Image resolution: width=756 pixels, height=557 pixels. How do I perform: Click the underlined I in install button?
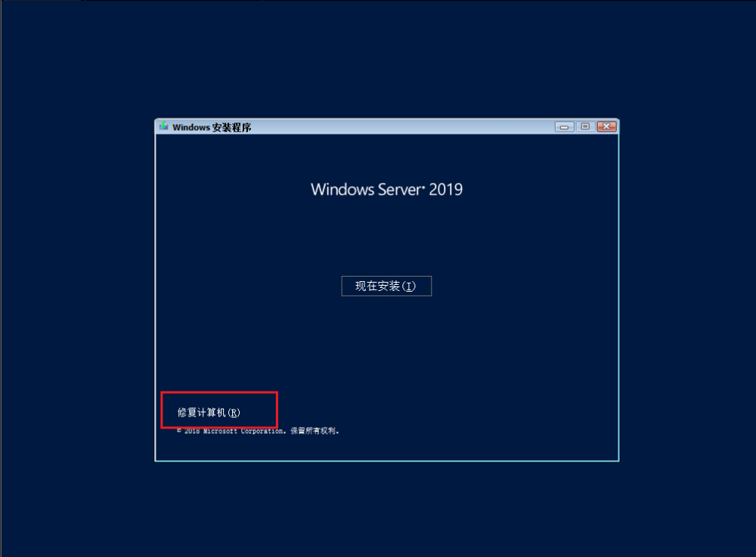(x=408, y=286)
